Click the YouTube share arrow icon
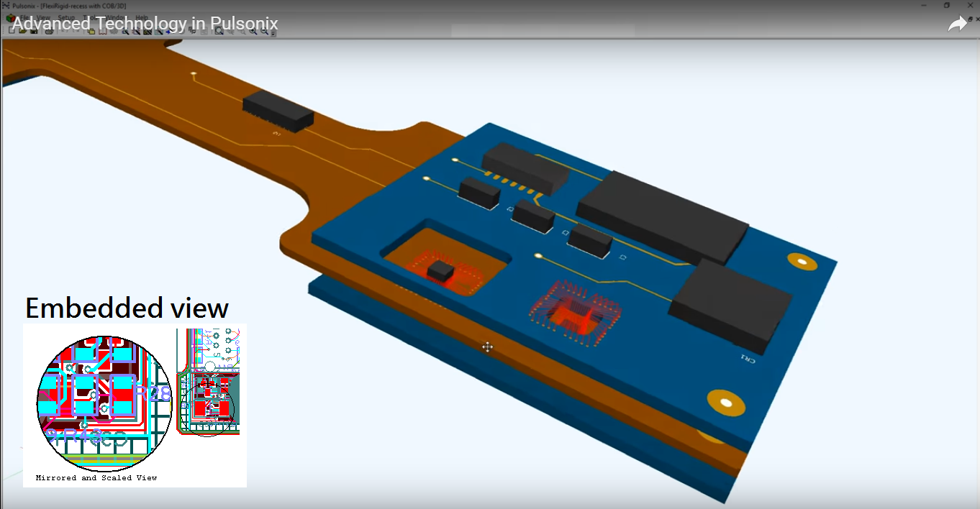 click(958, 24)
